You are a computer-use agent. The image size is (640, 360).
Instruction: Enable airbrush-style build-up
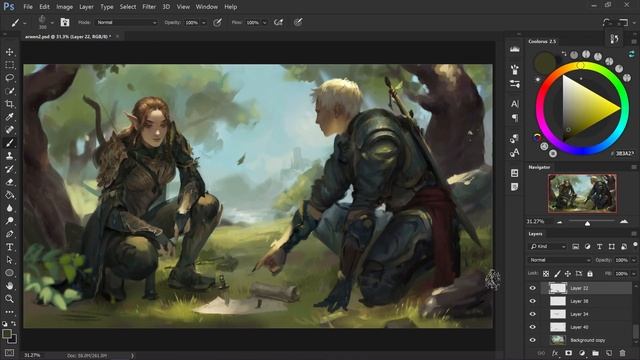point(278,22)
